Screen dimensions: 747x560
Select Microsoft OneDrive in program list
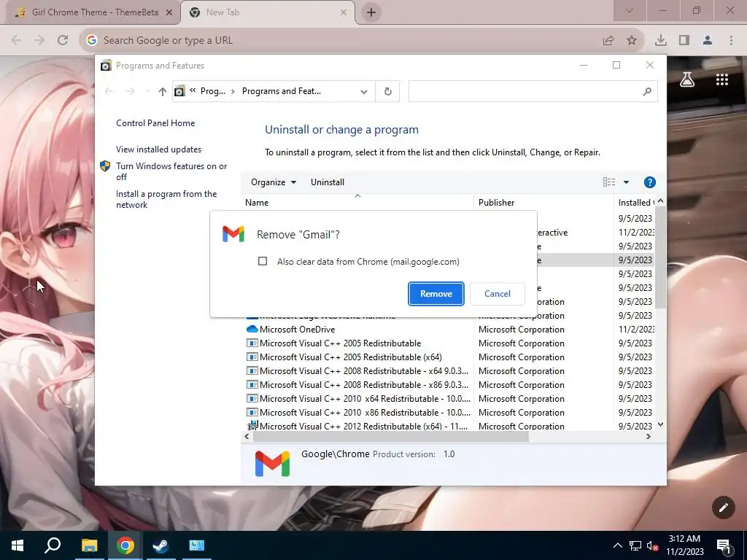tap(298, 330)
